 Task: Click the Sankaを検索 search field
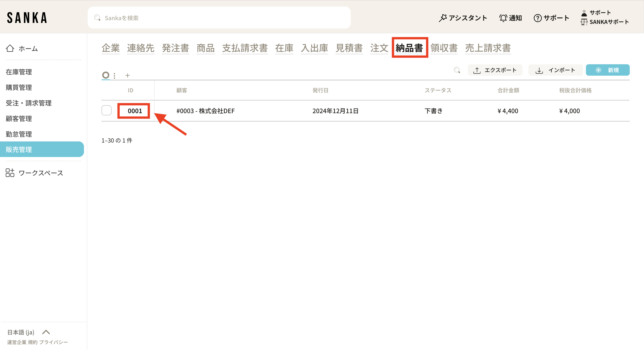[219, 18]
